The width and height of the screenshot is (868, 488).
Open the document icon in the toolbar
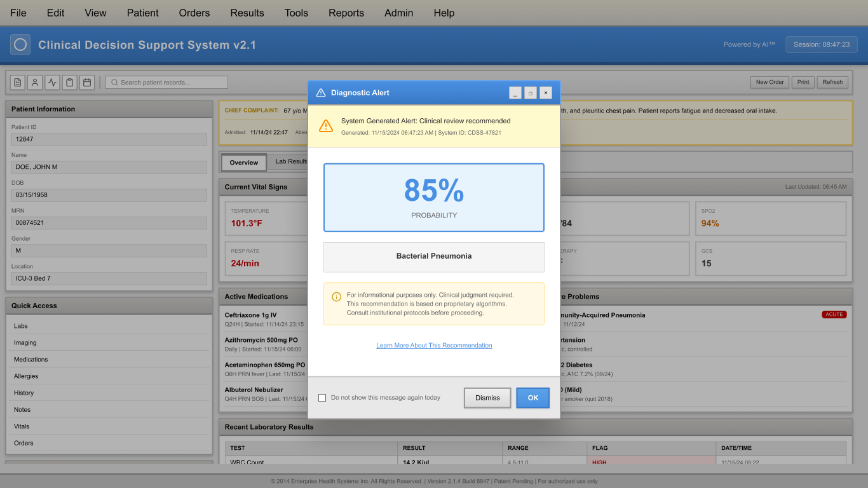18,82
